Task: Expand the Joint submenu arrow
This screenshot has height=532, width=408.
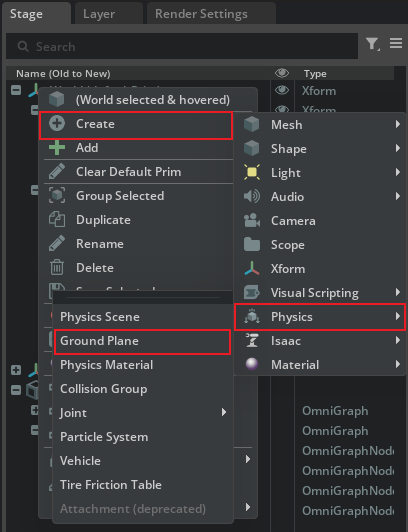Action: (224, 412)
